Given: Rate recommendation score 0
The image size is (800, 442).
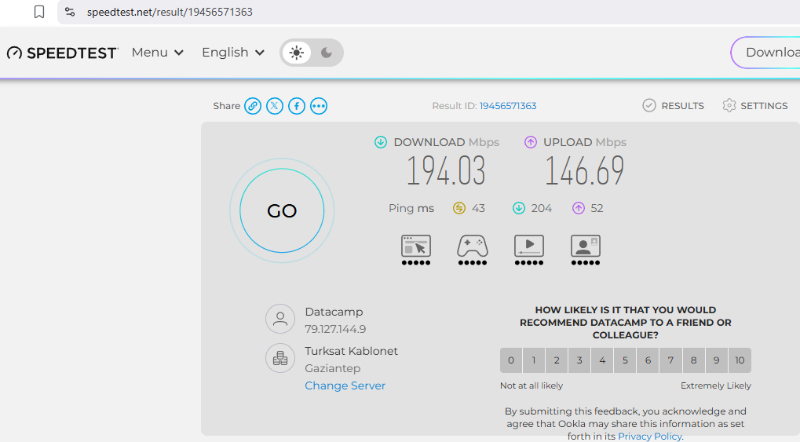Looking at the screenshot, I should click(511, 360).
